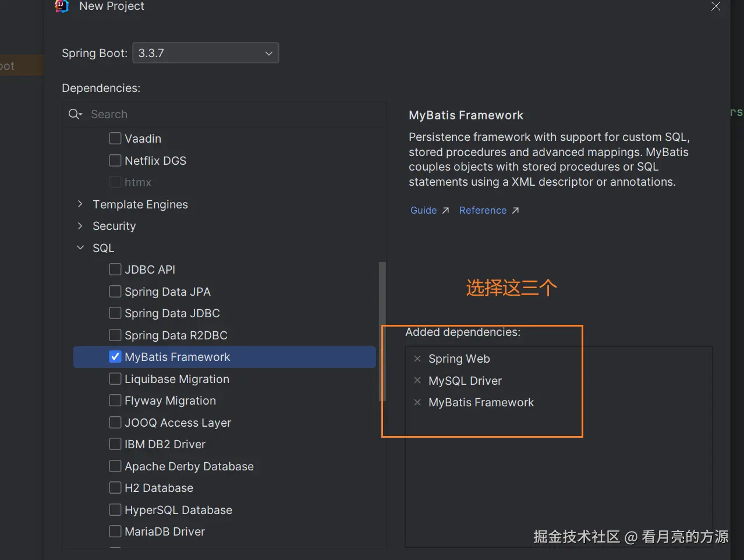Screen dimensions: 744x560
Task: Enable the Spring Data JPA checkbox
Action: (115, 292)
